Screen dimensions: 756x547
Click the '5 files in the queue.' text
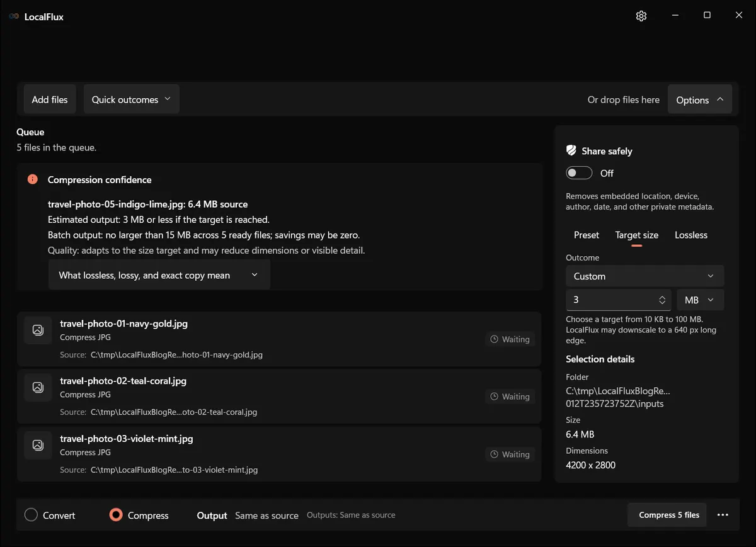tap(56, 147)
